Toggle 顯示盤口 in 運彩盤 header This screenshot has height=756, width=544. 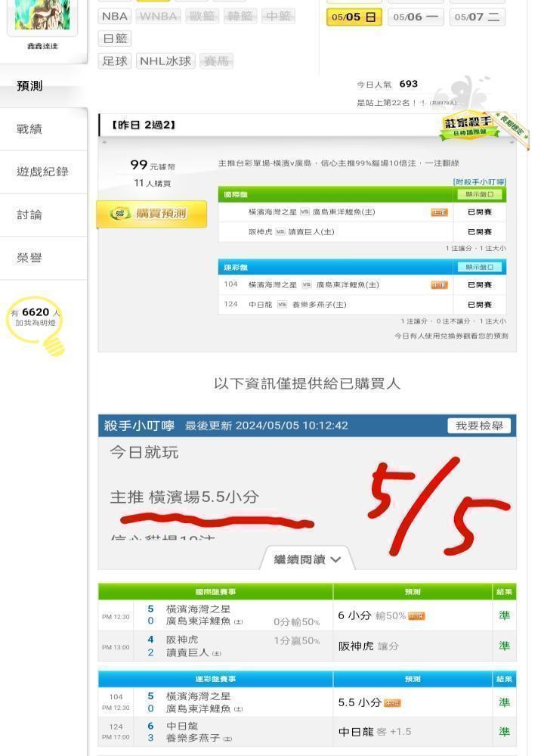pyautogui.click(x=480, y=267)
